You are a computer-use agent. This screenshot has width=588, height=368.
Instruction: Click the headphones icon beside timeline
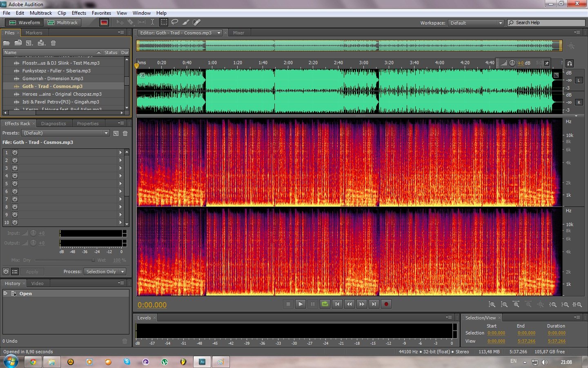click(570, 63)
